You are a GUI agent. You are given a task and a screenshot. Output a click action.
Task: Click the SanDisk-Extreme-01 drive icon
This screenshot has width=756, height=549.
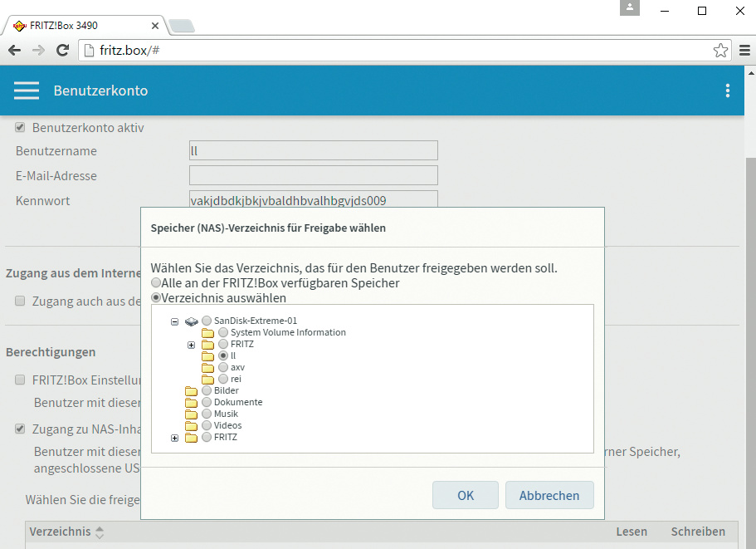point(191,321)
